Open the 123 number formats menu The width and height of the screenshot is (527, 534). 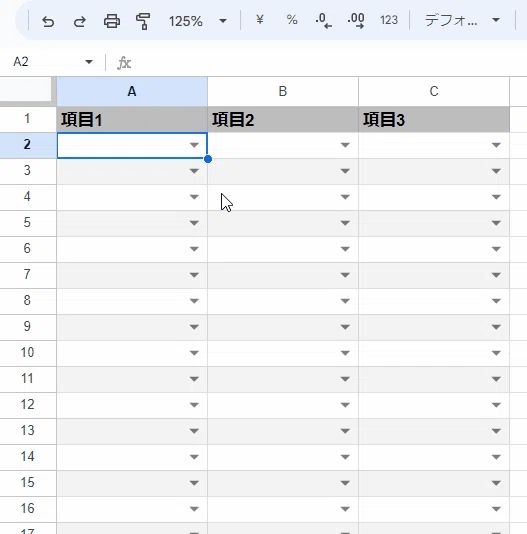[389, 20]
